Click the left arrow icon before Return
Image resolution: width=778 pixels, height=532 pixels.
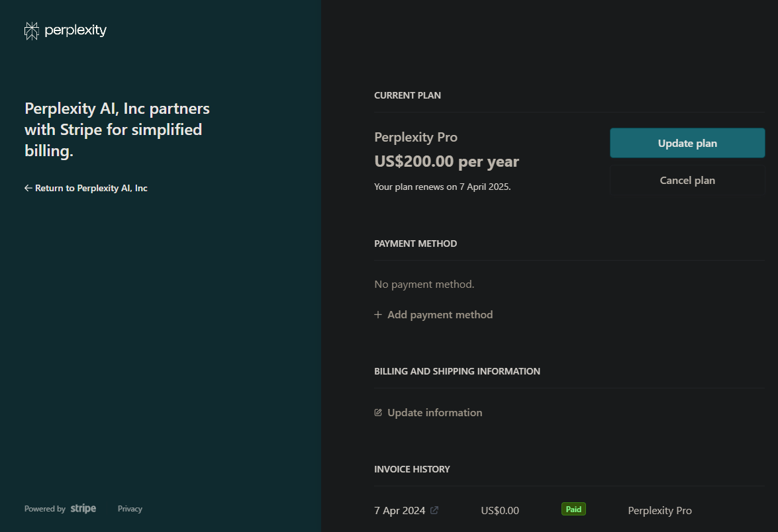tap(28, 189)
